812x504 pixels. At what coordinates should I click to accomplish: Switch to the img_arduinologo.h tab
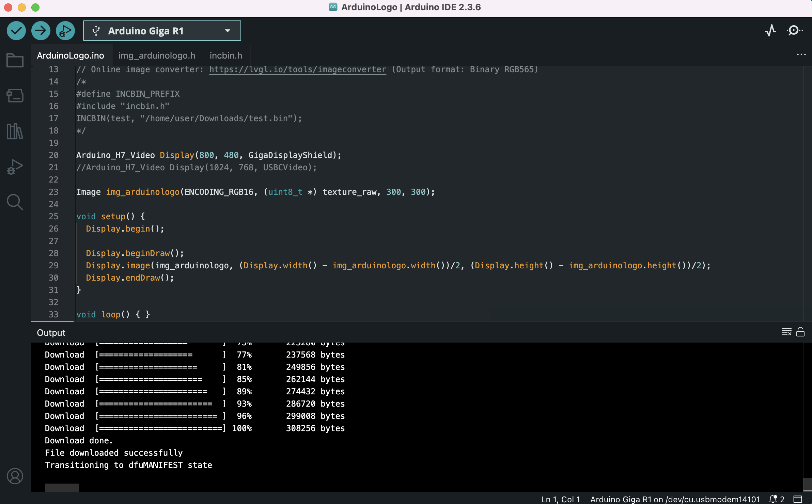click(157, 55)
